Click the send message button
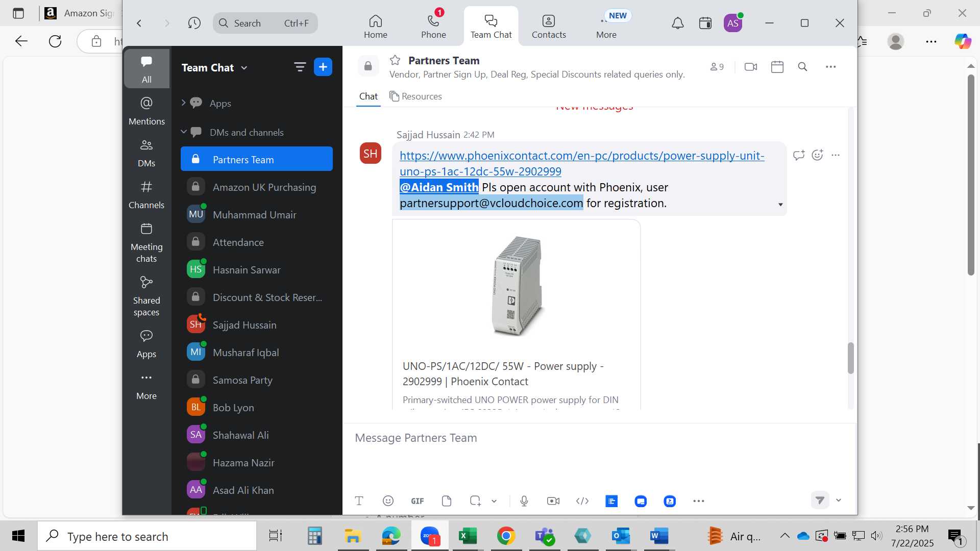Viewport: 980px width, 551px height. click(x=820, y=500)
